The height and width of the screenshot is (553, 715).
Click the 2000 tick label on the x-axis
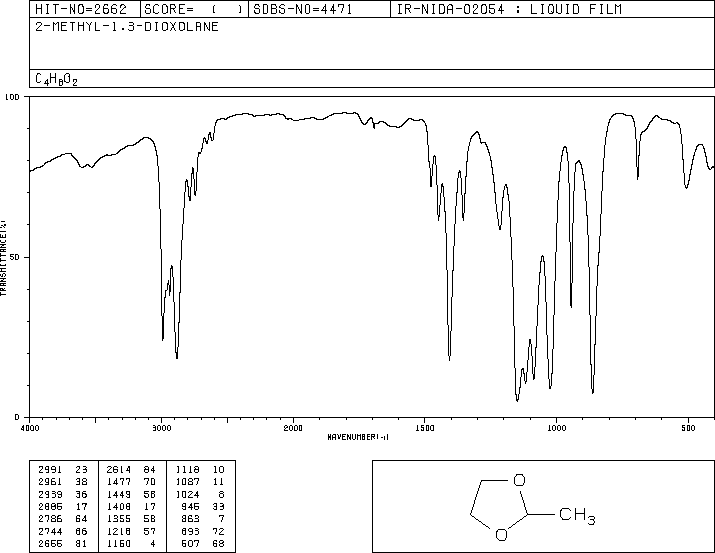coord(293,428)
